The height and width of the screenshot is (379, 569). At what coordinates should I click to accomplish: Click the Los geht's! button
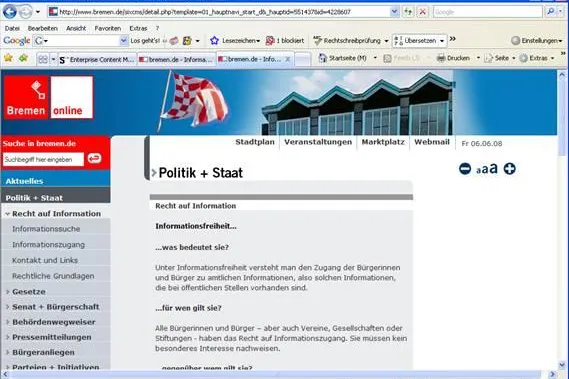pyautogui.click(x=145, y=41)
